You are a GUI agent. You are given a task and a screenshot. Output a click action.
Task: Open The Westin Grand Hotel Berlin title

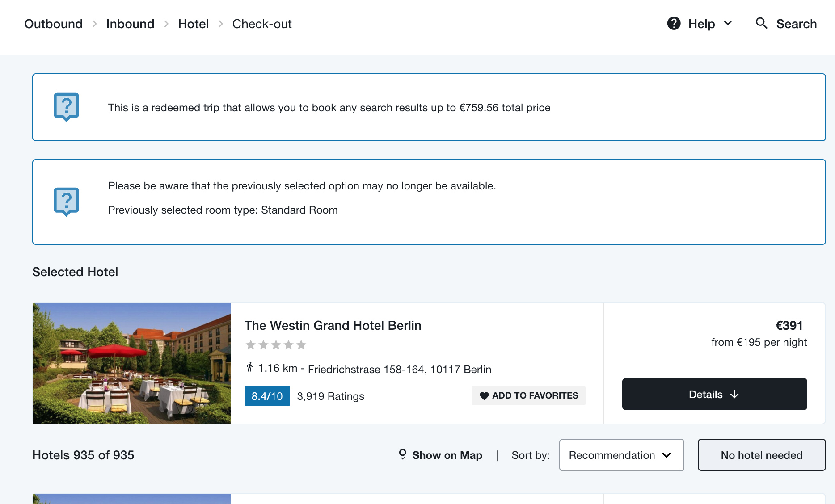pos(333,325)
